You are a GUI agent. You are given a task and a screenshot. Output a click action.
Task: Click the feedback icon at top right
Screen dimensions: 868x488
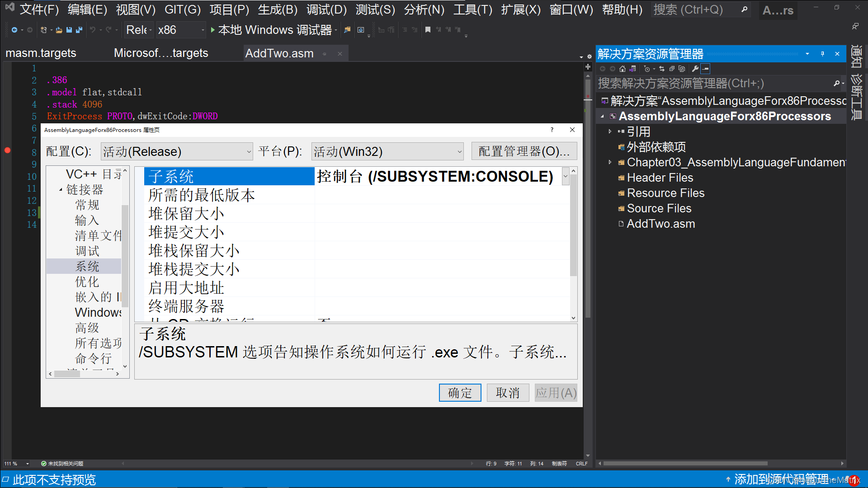pos(855,26)
